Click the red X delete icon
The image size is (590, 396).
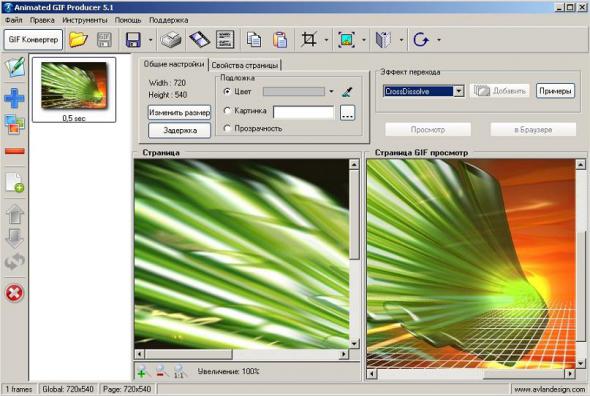click(14, 293)
